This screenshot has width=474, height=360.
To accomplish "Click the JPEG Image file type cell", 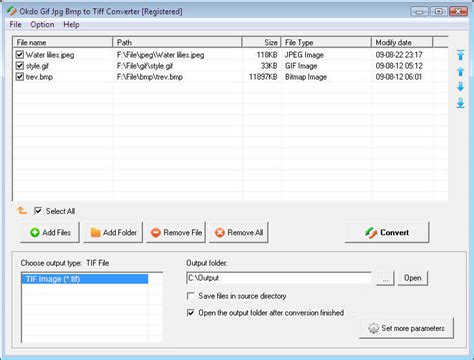I will [x=304, y=55].
